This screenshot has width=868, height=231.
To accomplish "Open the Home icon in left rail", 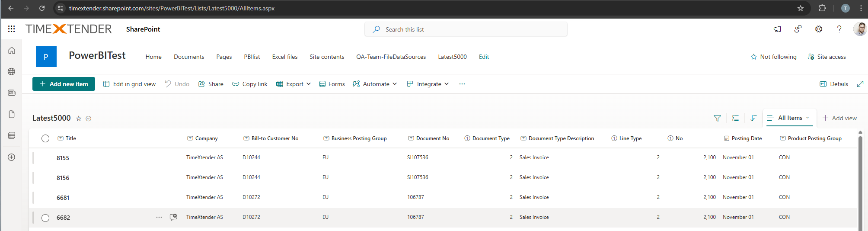I will click(x=12, y=51).
